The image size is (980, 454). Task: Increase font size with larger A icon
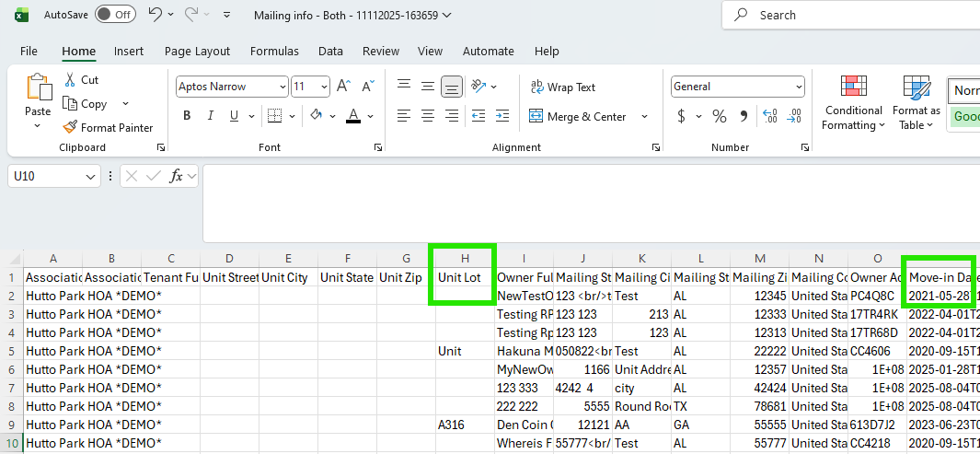pyautogui.click(x=343, y=87)
